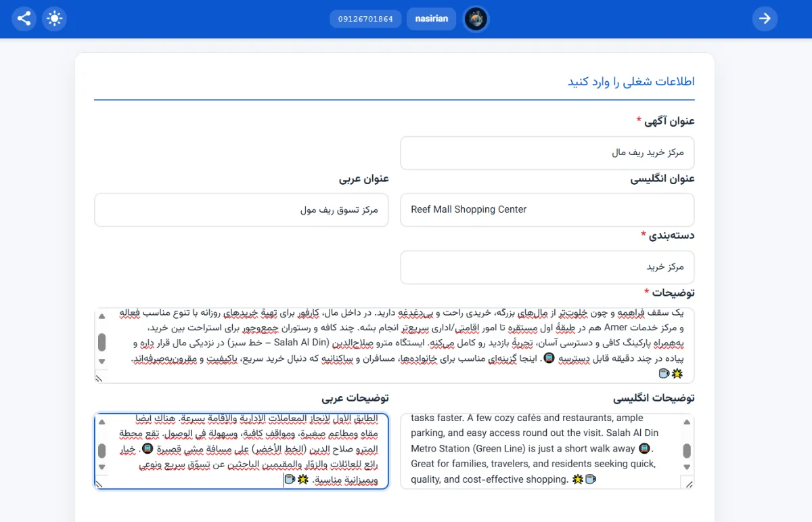Click scroll-down arrow of Persian description
Screen dimensions: 812x522
101,362
